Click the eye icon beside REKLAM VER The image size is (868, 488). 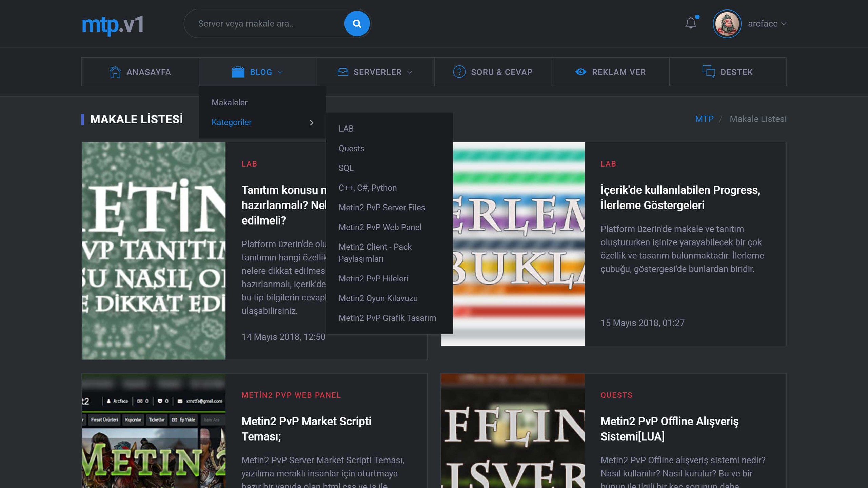(x=580, y=72)
